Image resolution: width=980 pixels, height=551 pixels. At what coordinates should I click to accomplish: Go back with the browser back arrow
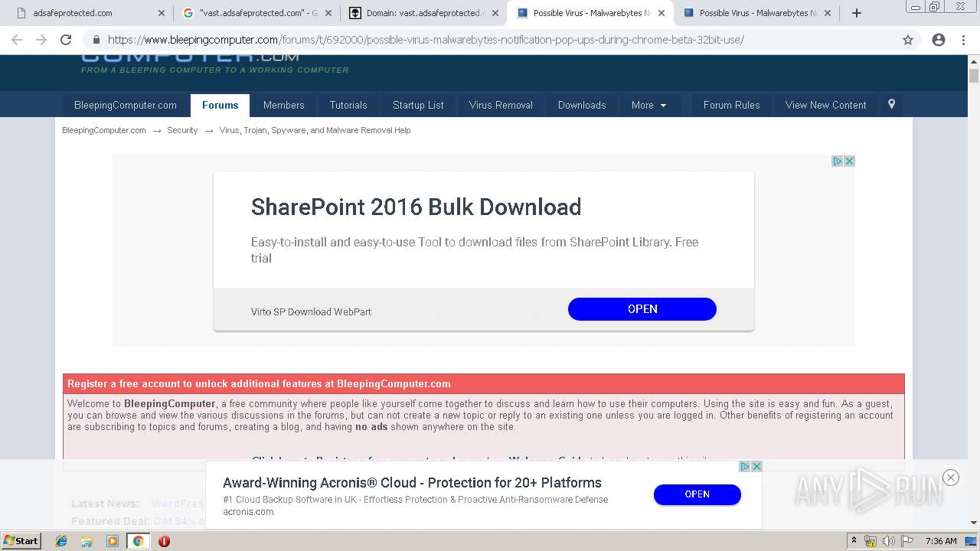point(17,40)
